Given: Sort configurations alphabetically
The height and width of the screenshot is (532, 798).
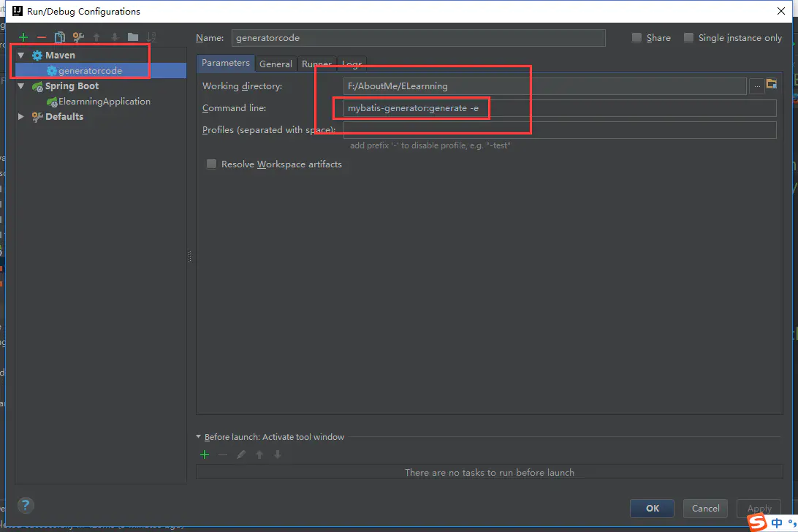Looking at the screenshot, I should coord(151,37).
